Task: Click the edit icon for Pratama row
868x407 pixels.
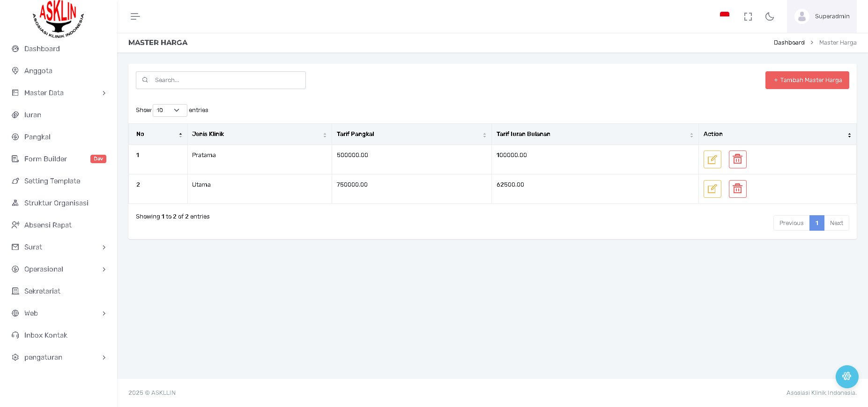Action: point(712,159)
